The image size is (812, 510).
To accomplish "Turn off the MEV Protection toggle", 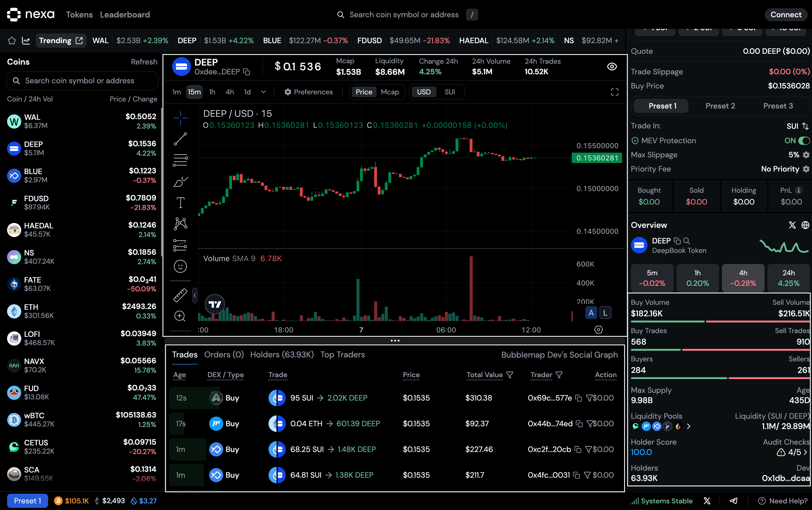I will (803, 141).
